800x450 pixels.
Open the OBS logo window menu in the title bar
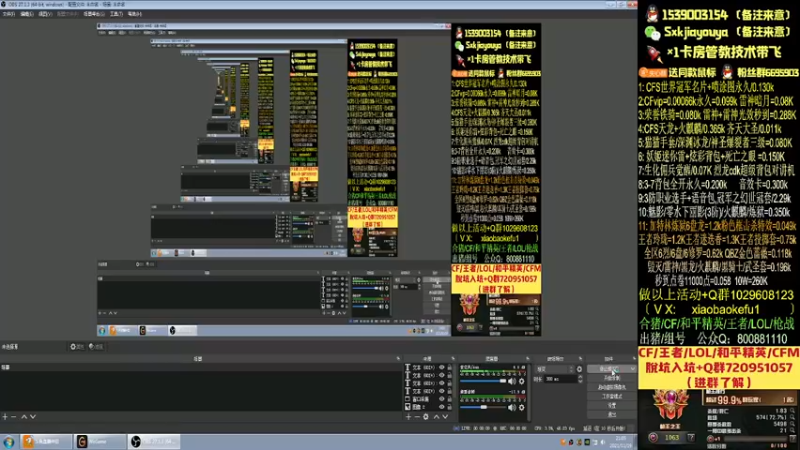coord(4,5)
